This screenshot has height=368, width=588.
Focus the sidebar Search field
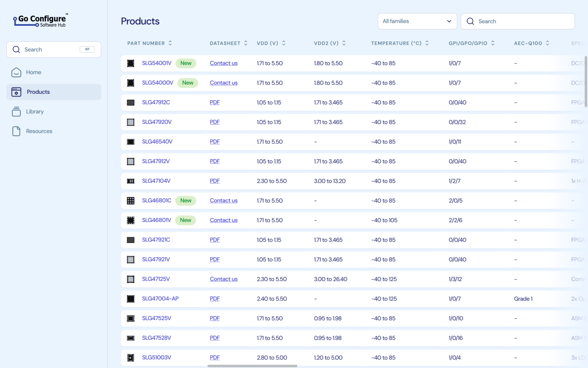click(54, 50)
